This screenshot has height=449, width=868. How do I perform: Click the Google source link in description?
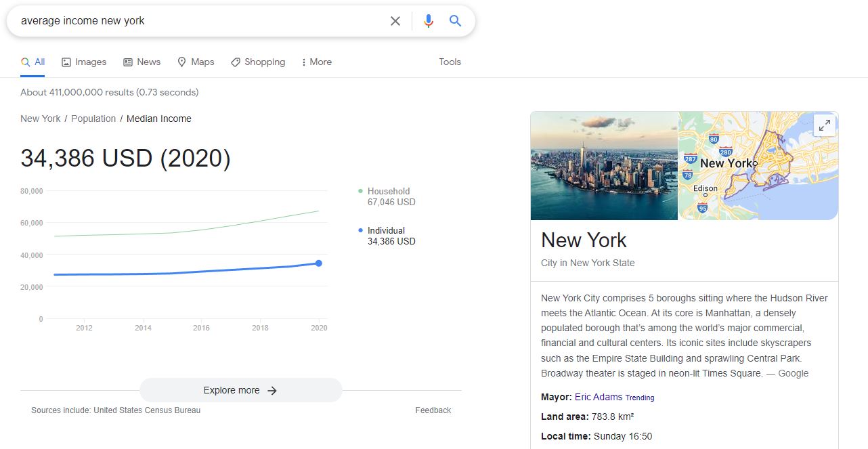pyautogui.click(x=794, y=373)
